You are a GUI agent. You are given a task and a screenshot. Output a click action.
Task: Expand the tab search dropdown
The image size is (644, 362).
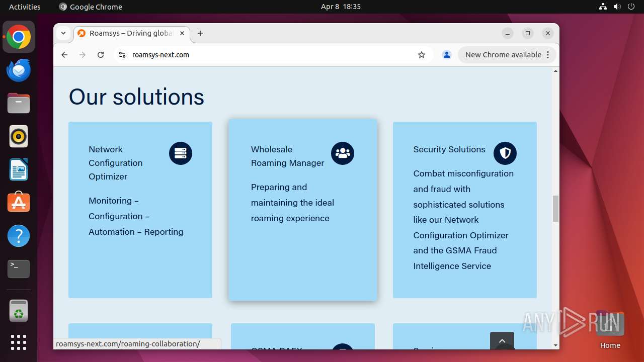point(63,33)
